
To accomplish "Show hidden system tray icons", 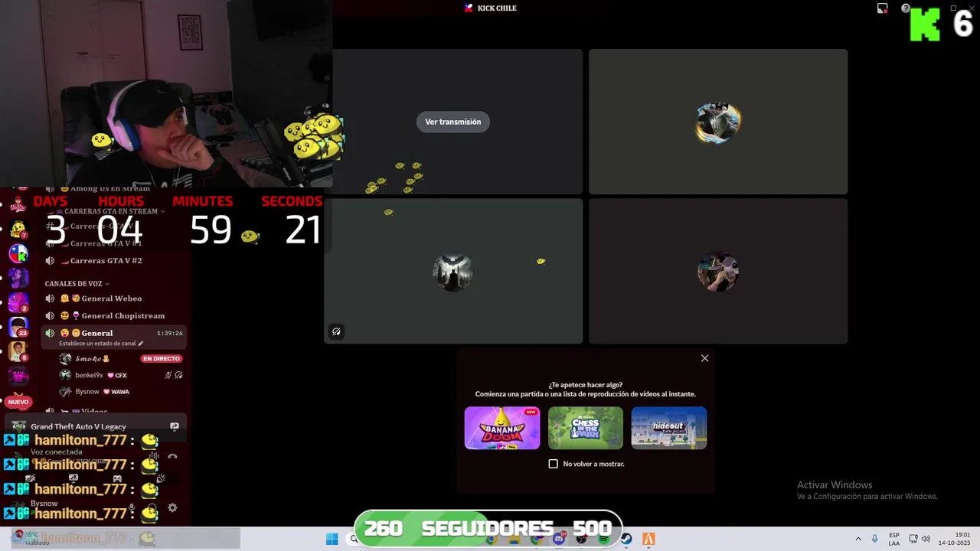I will (x=857, y=539).
